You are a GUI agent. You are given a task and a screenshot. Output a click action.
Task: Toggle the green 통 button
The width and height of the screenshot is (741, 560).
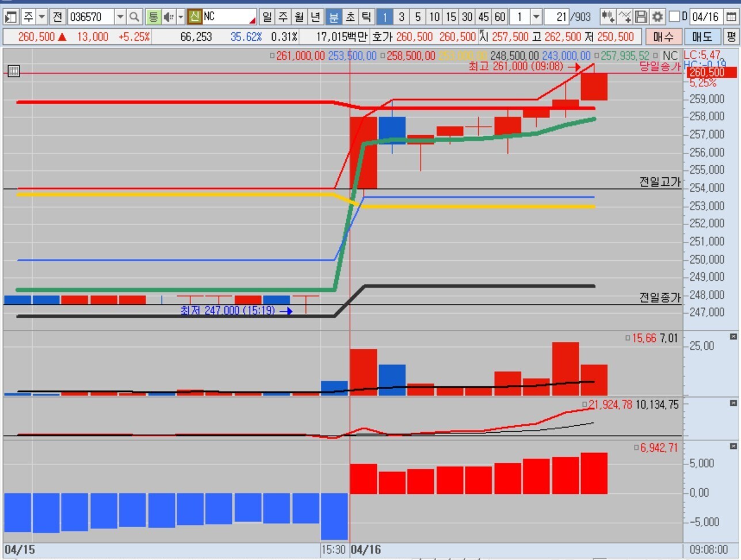click(153, 17)
